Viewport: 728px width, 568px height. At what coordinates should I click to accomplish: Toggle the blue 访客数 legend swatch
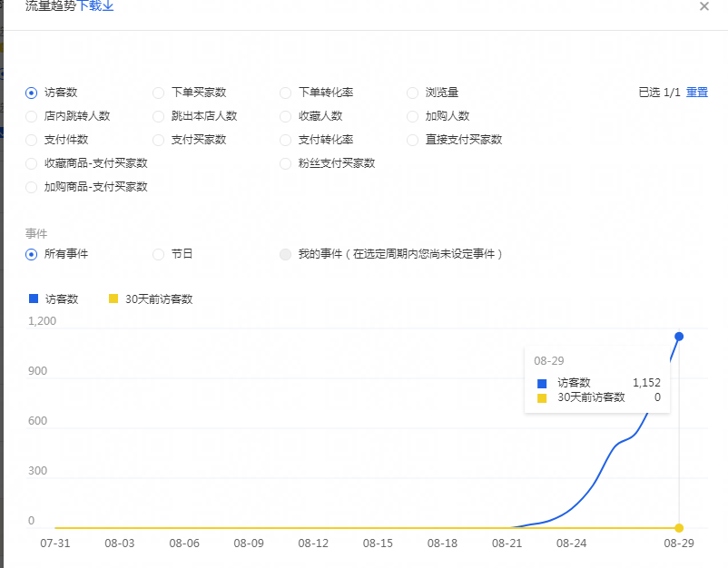[x=34, y=299]
